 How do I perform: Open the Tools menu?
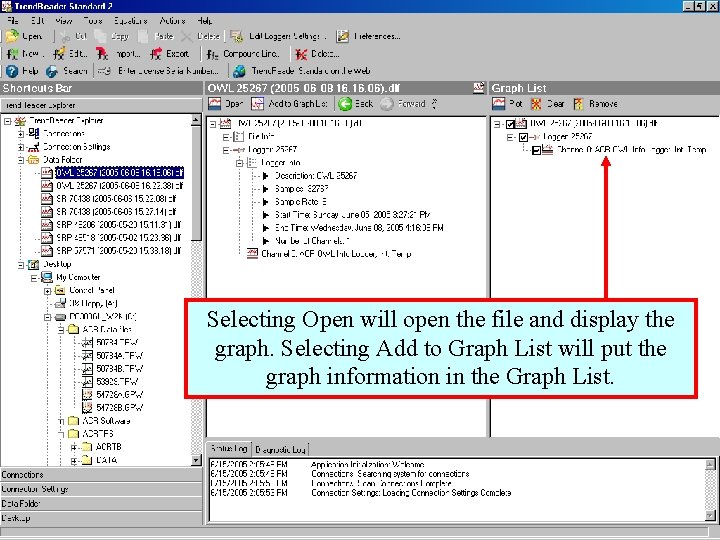click(93, 21)
